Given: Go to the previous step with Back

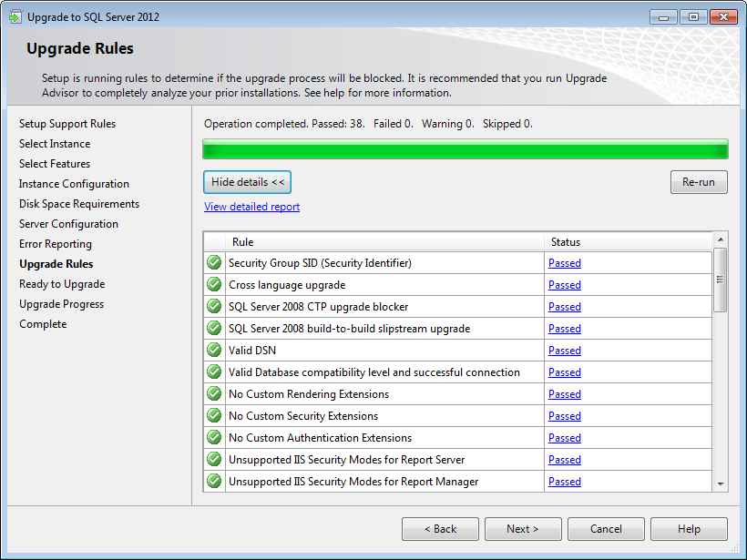Looking at the screenshot, I should (440, 529).
